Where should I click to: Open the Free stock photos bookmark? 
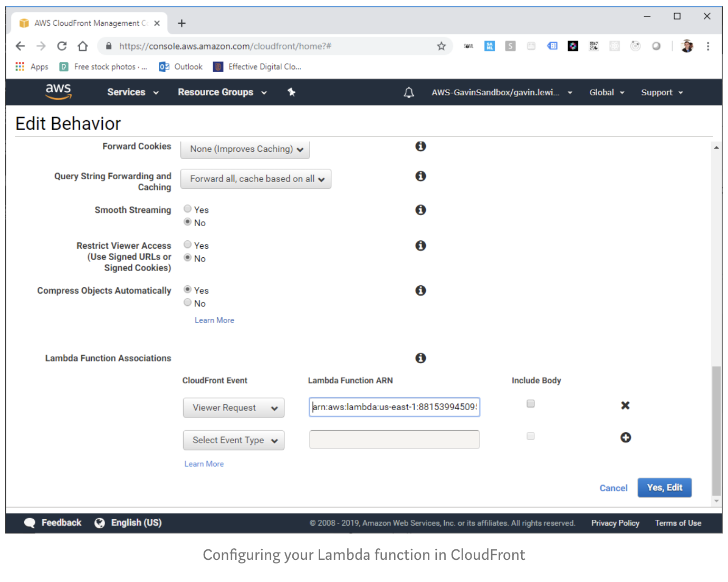pyautogui.click(x=104, y=66)
